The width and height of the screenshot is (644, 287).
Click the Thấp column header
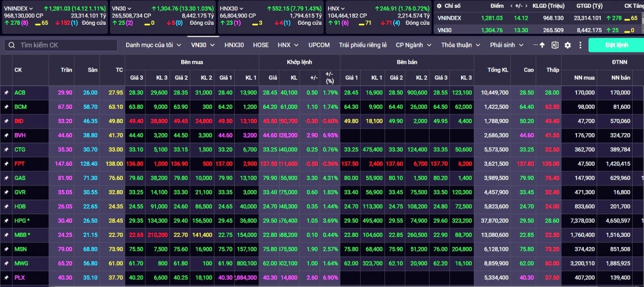552,70
